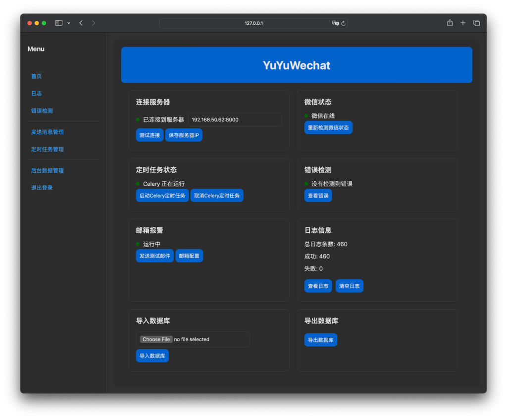
Task: Click the 导入数据库 card heading
Action: tap(152, 320)
